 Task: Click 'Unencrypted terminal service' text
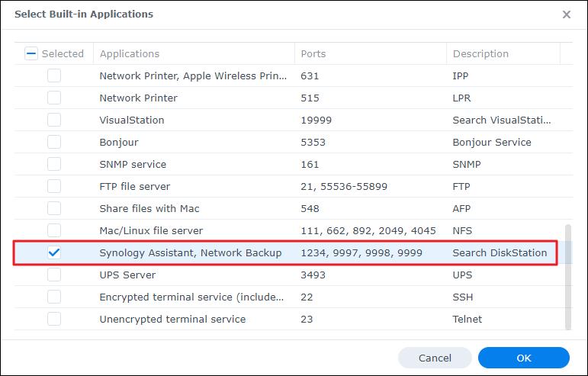coord(172,320)
